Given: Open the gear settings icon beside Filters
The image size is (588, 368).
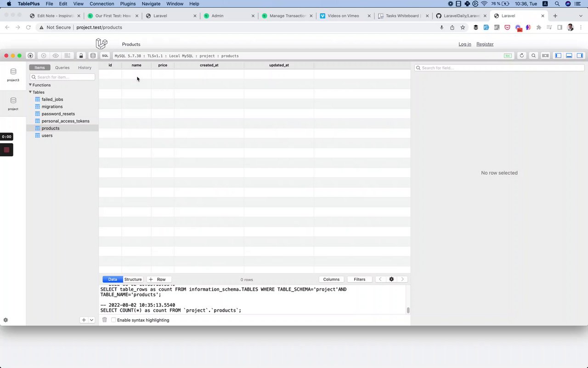Looking at the screenshot, I should [391, 279].
